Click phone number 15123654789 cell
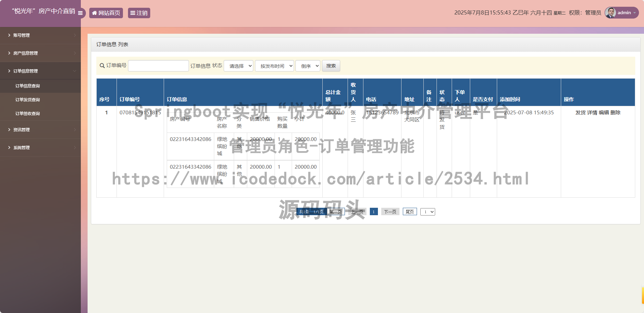This screenshot has height=313, width=644. coord(382,113)
